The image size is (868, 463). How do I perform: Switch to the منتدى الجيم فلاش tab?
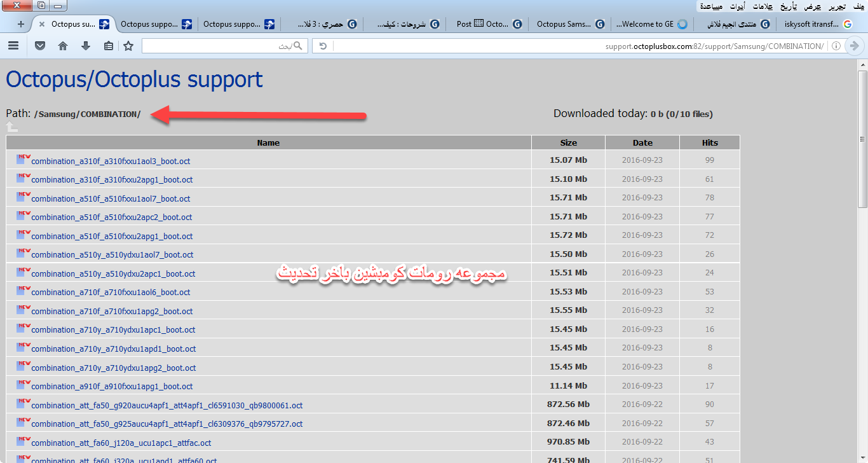coord(734,24)
